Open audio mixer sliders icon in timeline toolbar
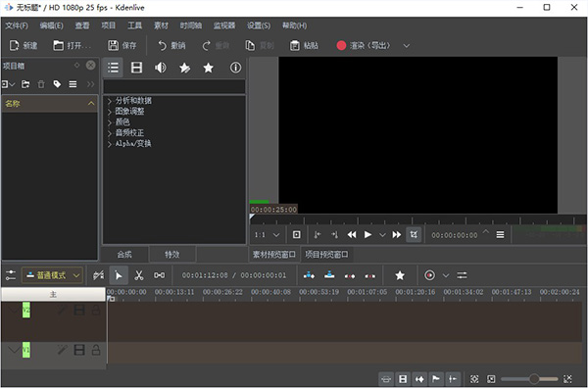This screenshot has width=588, height=388. pyautogui.click(x=462, y=275)
